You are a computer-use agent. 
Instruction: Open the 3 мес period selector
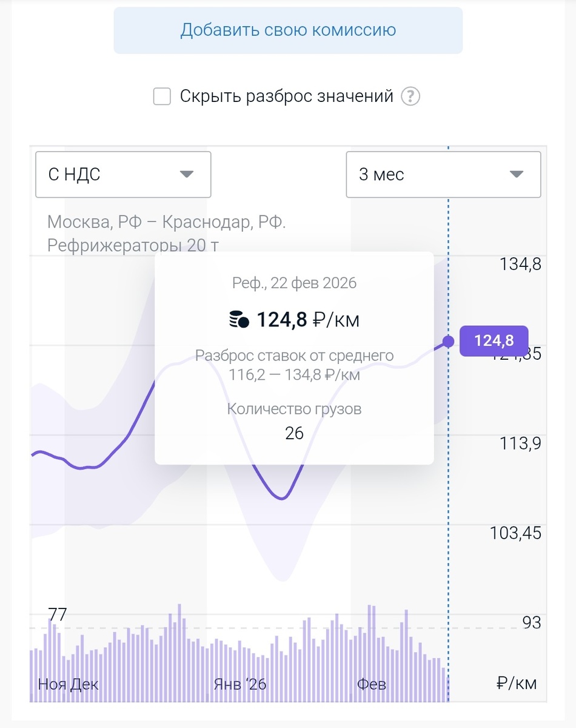443,175
